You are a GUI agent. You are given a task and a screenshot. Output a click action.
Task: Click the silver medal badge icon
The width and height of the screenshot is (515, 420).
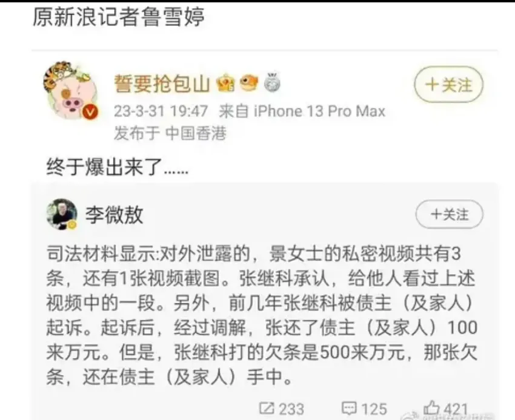(272, 83)
